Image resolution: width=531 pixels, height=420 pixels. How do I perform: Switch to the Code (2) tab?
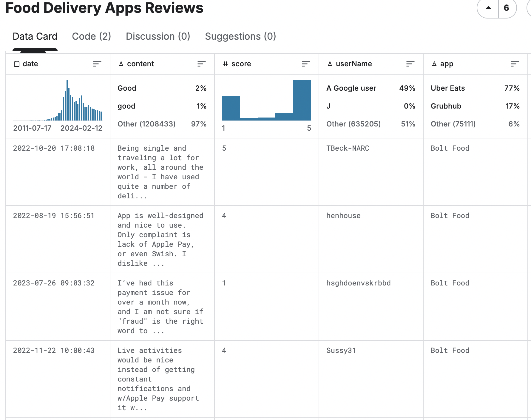(x=91, y=36)
